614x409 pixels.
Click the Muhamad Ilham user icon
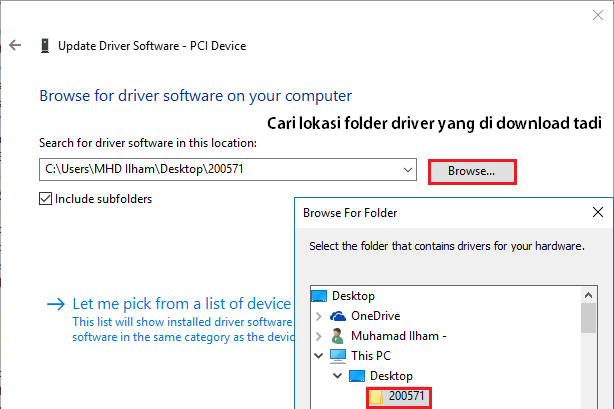click(337, 335)
